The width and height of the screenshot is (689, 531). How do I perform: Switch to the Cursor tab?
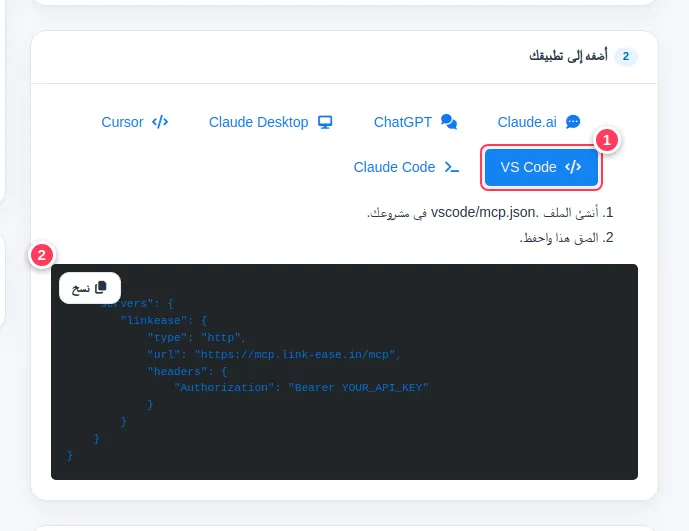134,122
